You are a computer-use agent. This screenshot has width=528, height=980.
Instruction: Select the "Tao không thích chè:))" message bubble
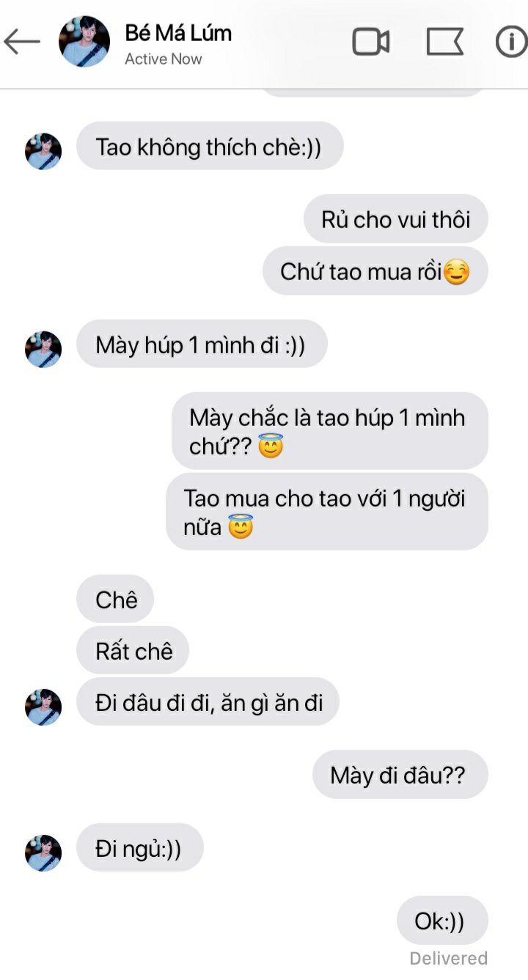click(x=210, y=147)
